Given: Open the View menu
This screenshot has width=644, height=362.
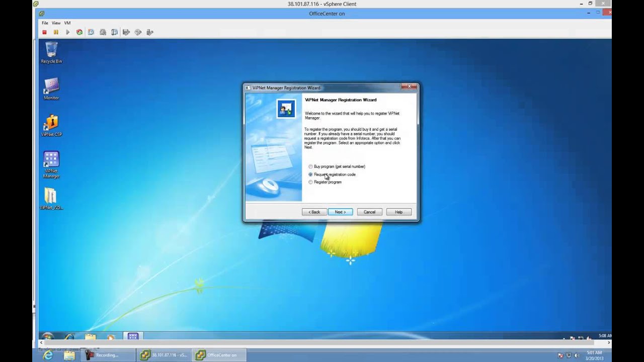Looking at the screenshot, I should (56, 23).
